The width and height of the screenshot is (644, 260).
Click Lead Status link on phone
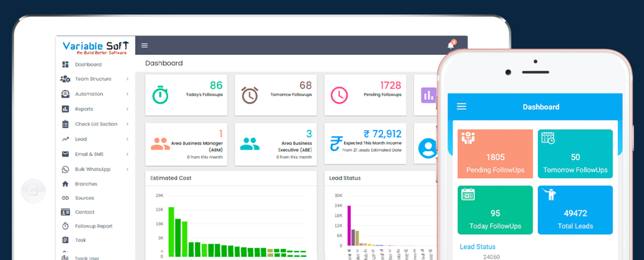(x=477, y=247)
